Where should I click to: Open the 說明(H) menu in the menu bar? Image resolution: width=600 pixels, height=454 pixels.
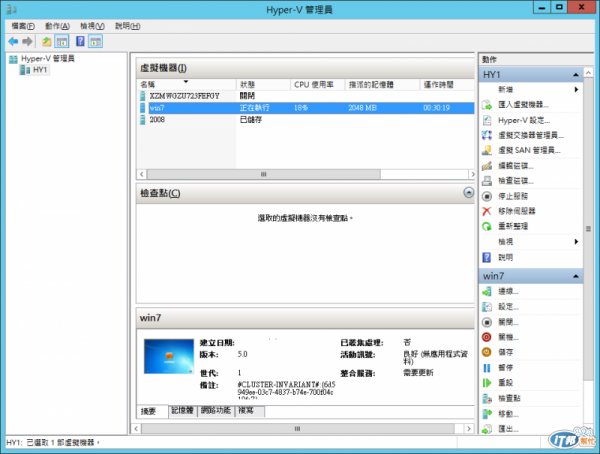coord(128,26)
